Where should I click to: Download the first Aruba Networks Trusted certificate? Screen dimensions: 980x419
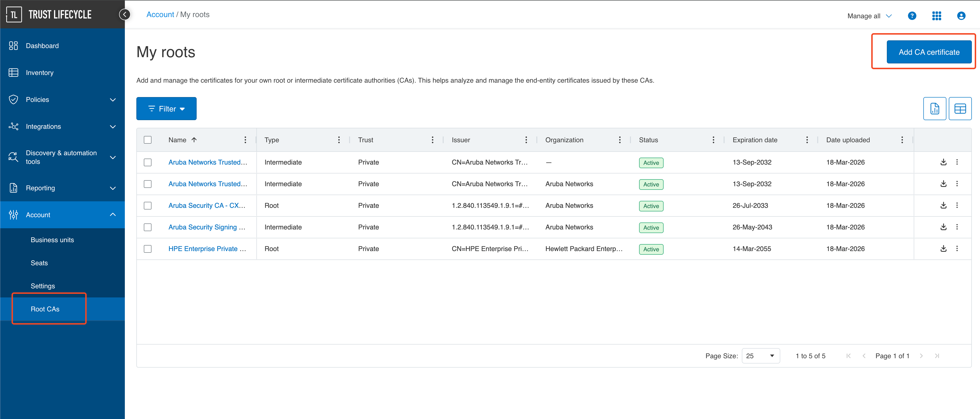pyautogui.click(x=944, y=162)
